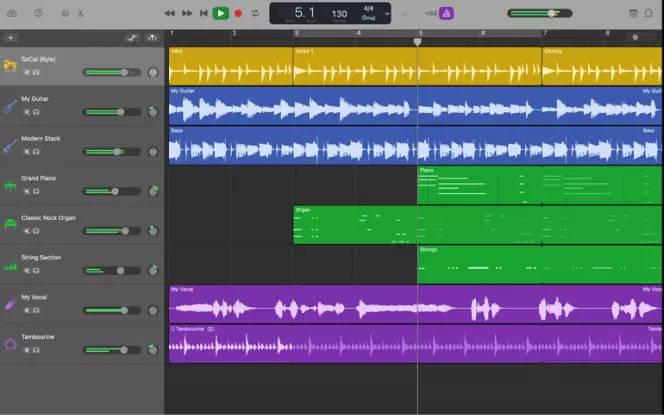Rewind with the double-left arrow button
Screen dimensions: 664x415
169,13
